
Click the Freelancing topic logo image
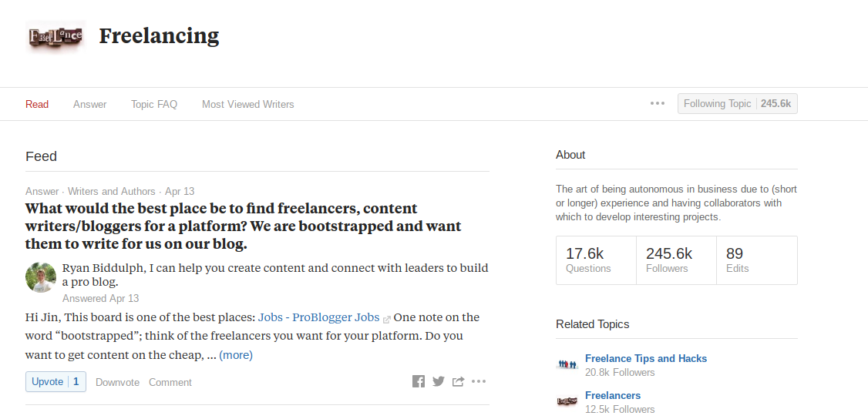tap(56, 36)
